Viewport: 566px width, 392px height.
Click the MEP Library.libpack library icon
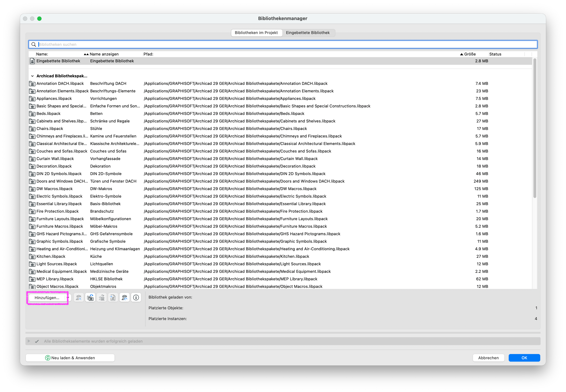point(32,279)
